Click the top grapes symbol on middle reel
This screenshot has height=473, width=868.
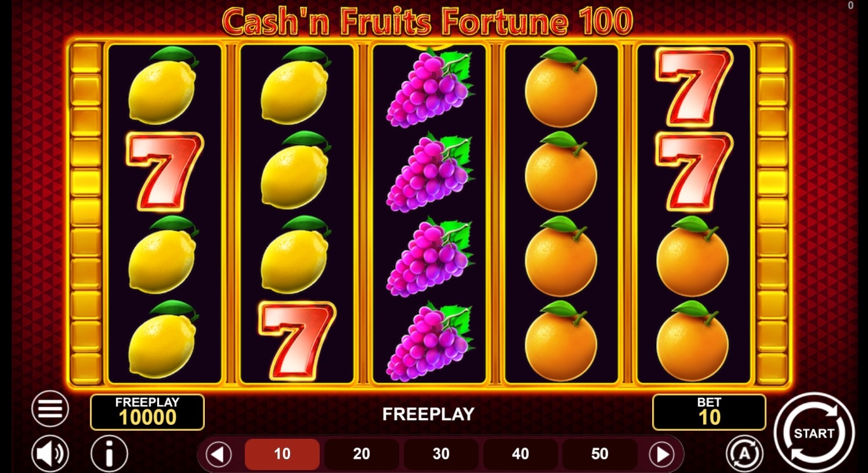tap(429, 88)
